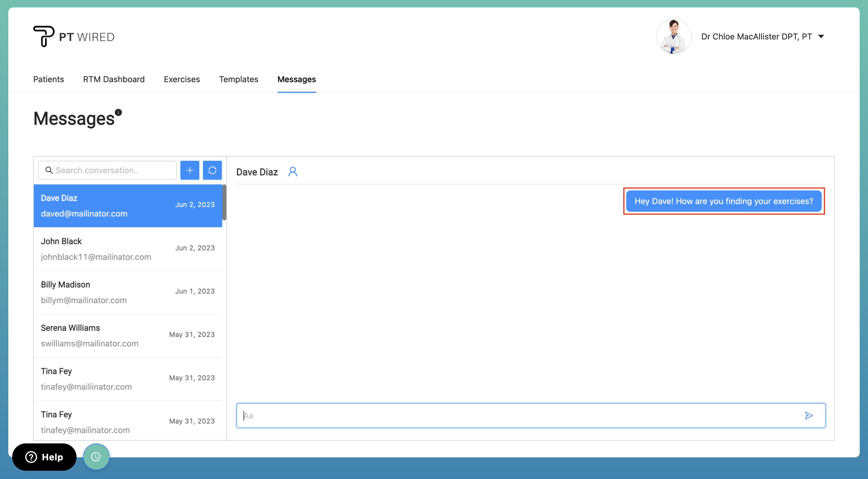Go to the Exercises tab
868x479 pixels.
[x=182, y=79]
